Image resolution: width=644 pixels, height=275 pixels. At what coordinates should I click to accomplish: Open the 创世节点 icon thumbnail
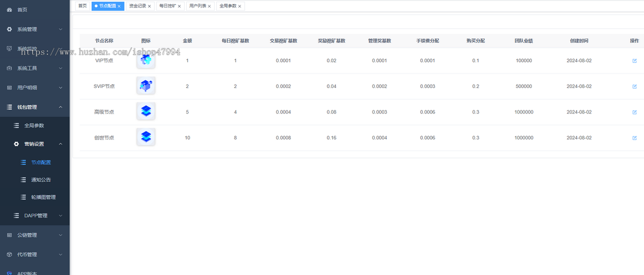[146, 137]
